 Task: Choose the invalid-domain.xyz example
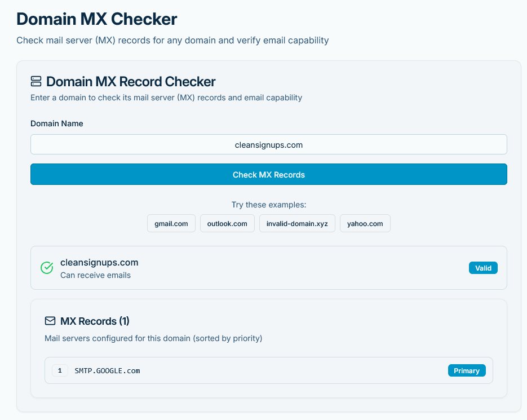coord(297,223)
